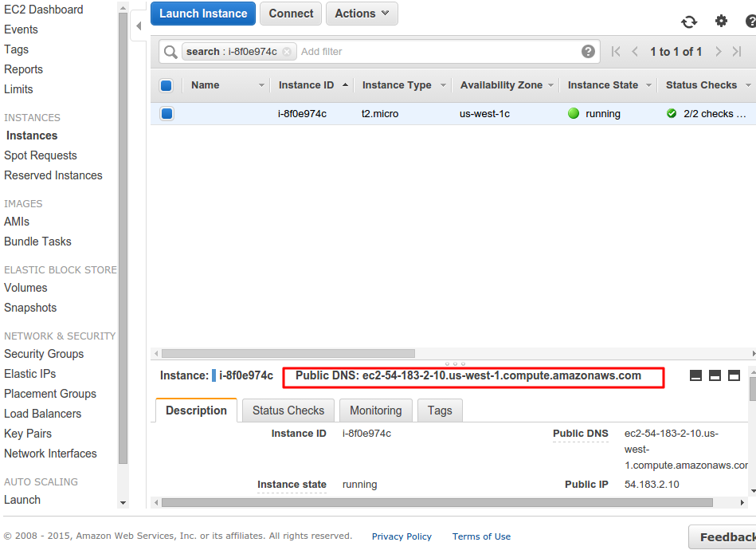Switch to the Description tab
756x550 pixels.
196,410
